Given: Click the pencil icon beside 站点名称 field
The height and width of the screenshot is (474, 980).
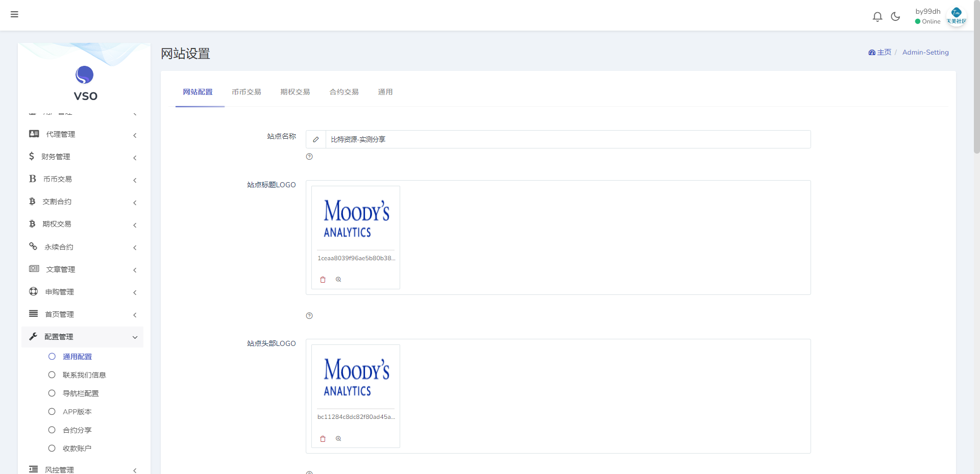Looking at the screenshot, I should [x=316, y=139].
